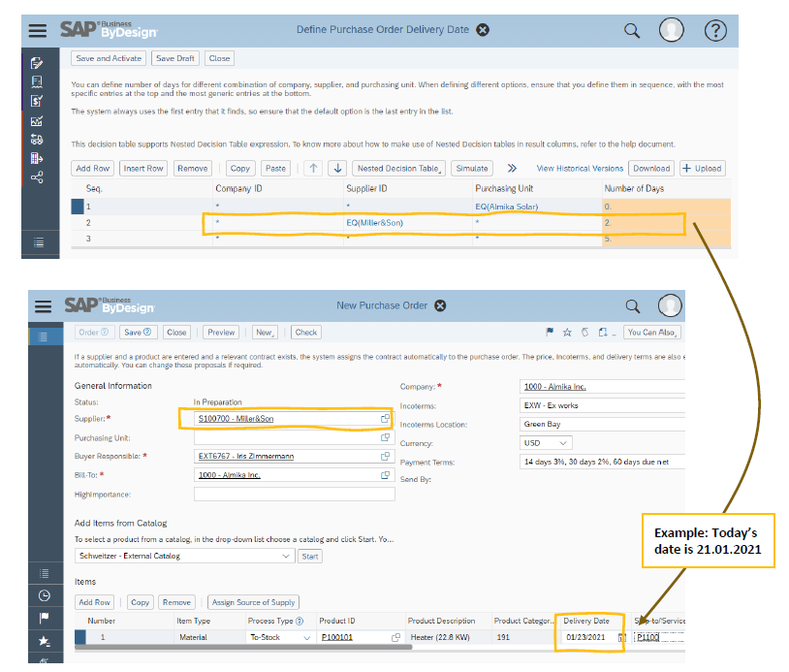
Task: Click HighImportance input field
Action: pyautogui.click(x=295, y=495)
